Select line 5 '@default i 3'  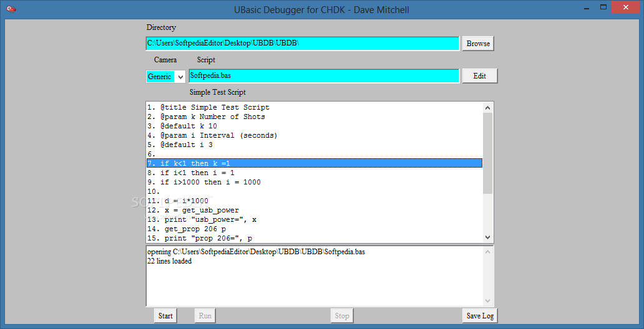click(315, 145)
